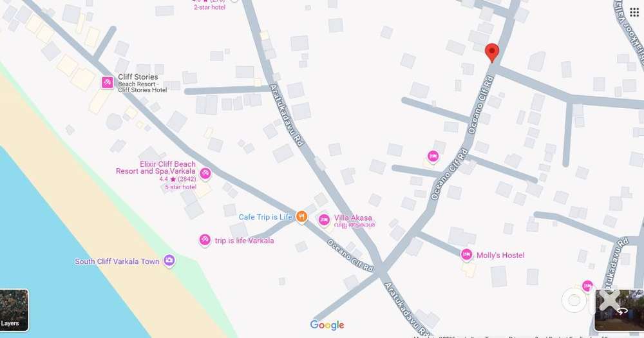644x338 pixels.
Task: Select the Cliff Stories hotel pin icon
Action: coord(108,82)
